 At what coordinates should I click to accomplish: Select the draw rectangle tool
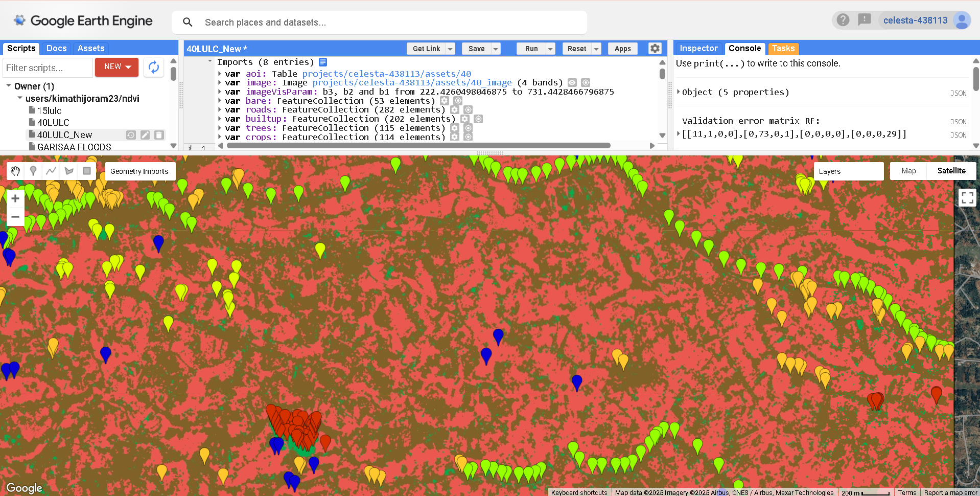click(x=87, y=171)
